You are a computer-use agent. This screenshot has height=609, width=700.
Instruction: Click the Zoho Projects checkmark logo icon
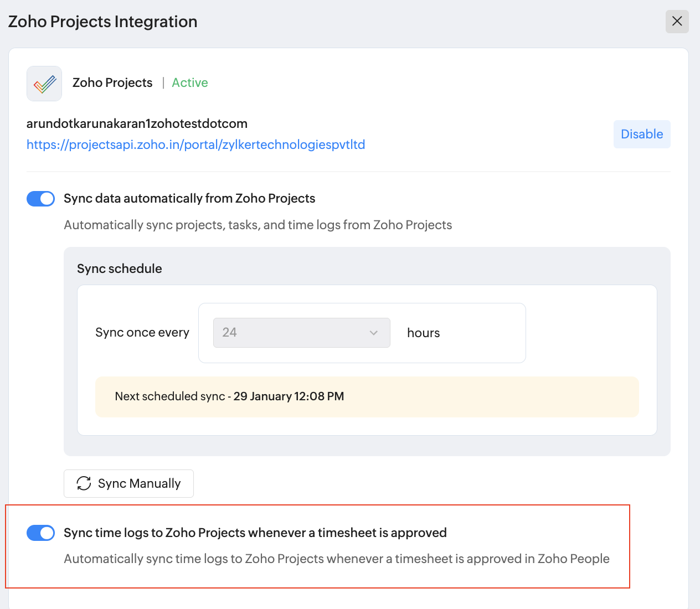coord(44,84)
